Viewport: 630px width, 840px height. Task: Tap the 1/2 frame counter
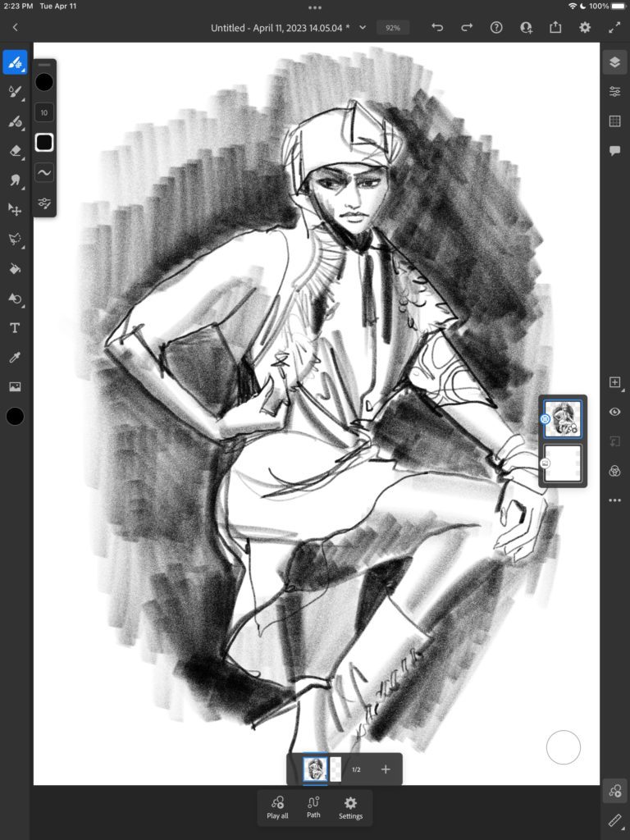(356, 769)
